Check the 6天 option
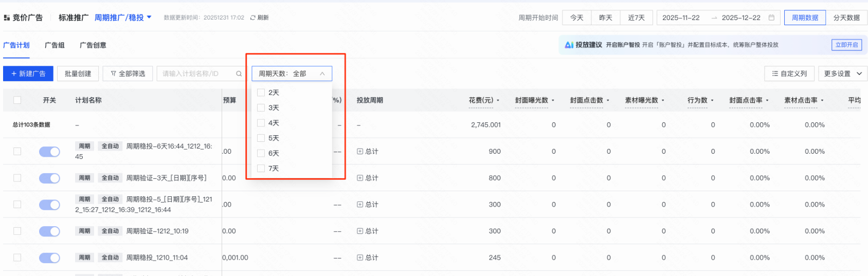 pyautogui.click(x=261, y=153)
